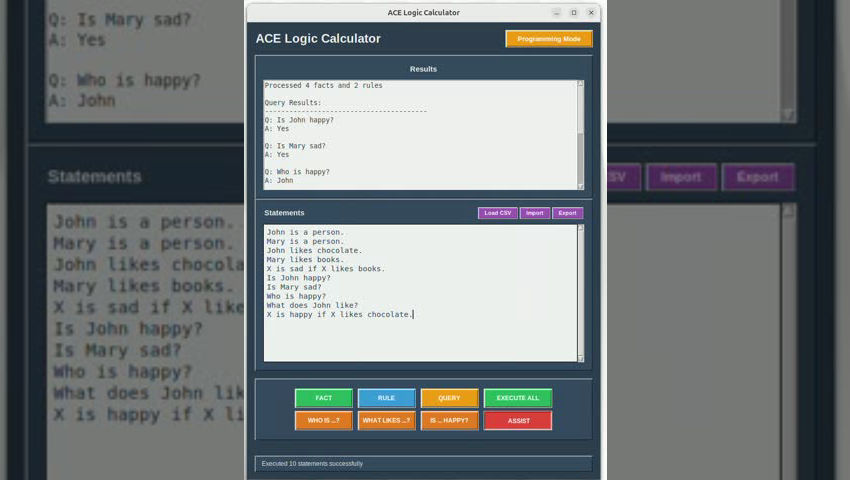Select the IS ... HAPPY? template button
Screen dimensions: 850x480
click(x=449, y=420)
